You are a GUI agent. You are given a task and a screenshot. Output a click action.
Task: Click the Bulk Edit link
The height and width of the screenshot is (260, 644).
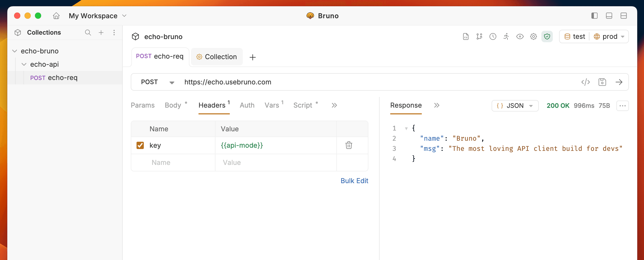(354, 181)
